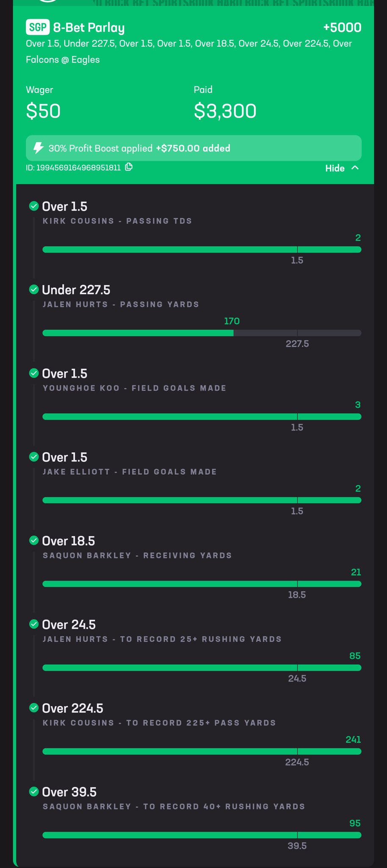387x868 pixels.
Task: Click the check icon beside Over 224.5
Action: pos(34,708)
